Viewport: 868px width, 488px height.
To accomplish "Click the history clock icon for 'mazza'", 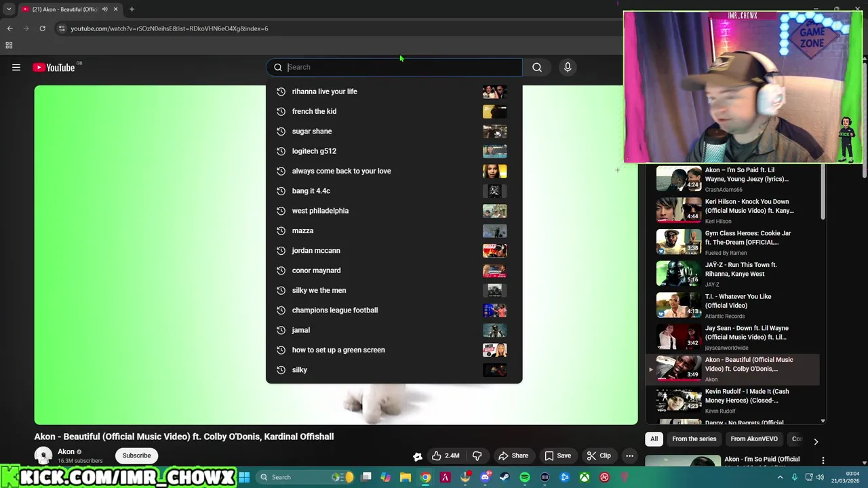I will tap(281, 230).
